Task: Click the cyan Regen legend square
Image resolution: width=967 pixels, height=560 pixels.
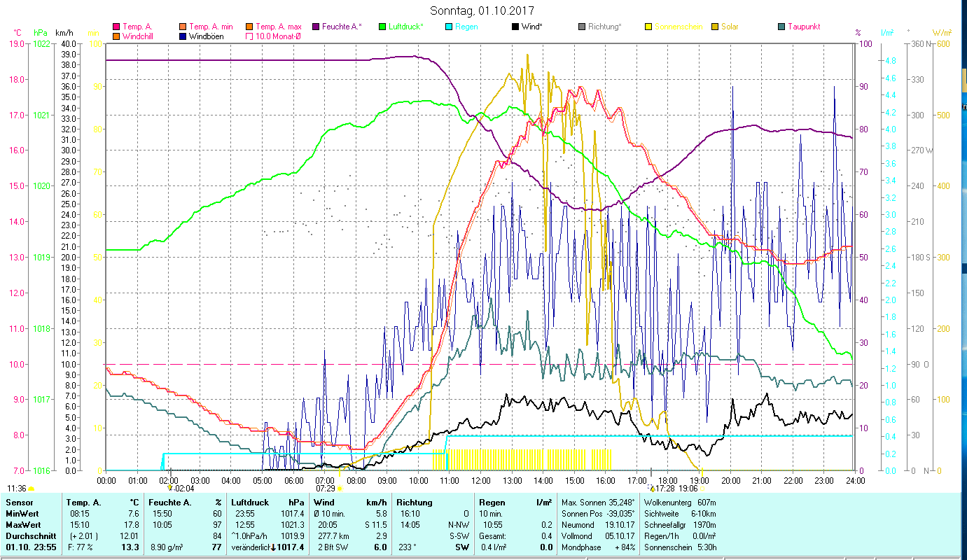Action: [x=449, y=27]
